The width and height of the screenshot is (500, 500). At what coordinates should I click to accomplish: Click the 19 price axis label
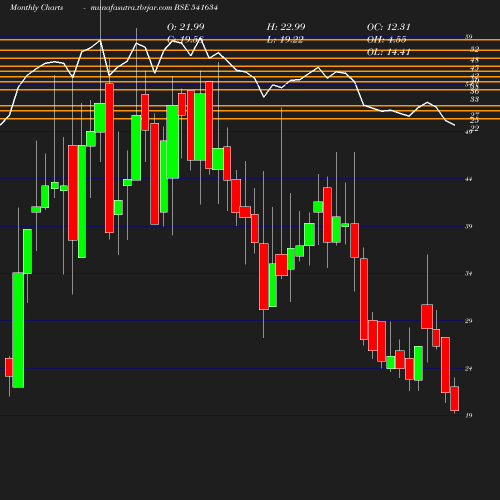point(469,415)
